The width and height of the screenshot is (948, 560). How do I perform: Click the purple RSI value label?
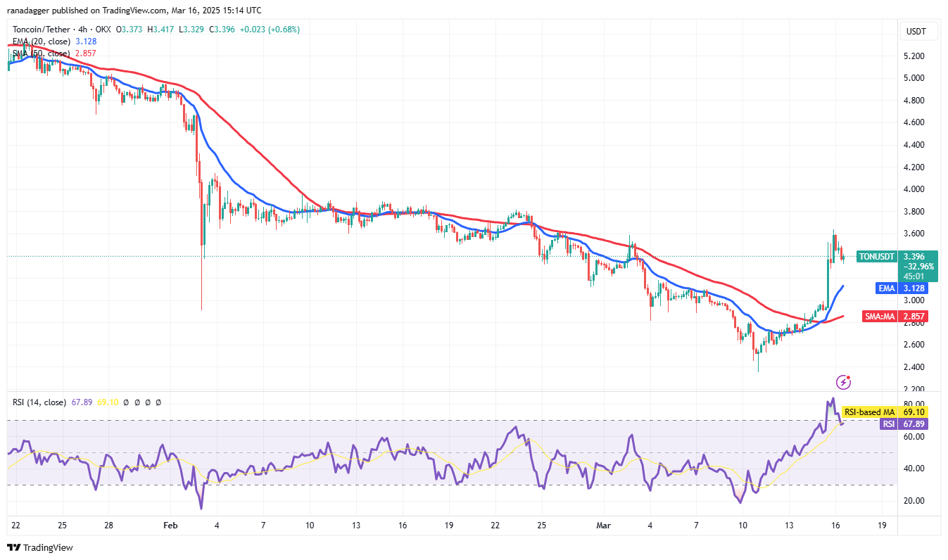click(890, 424)
